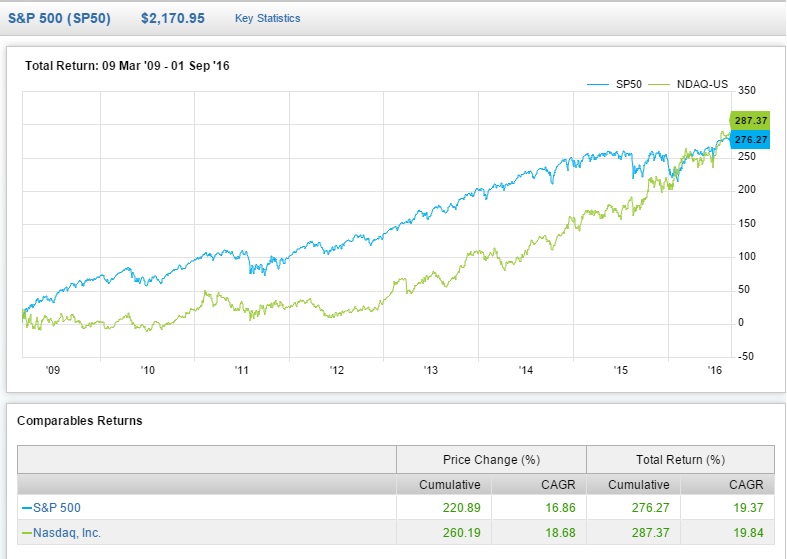787x559 pixels.
Task: Open the Key Statistics link
Action: click(x=267, y=18)
